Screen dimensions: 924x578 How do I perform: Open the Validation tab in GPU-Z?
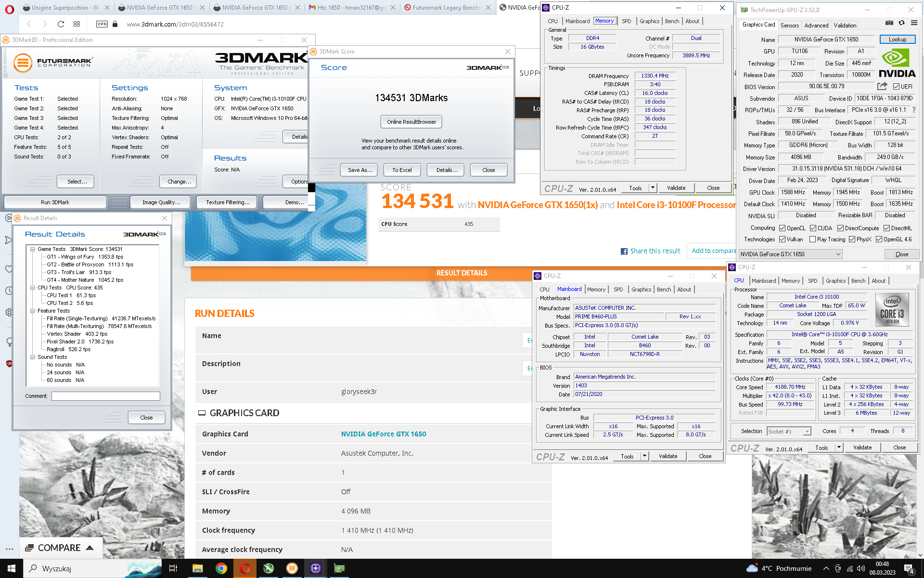[845, 26]
